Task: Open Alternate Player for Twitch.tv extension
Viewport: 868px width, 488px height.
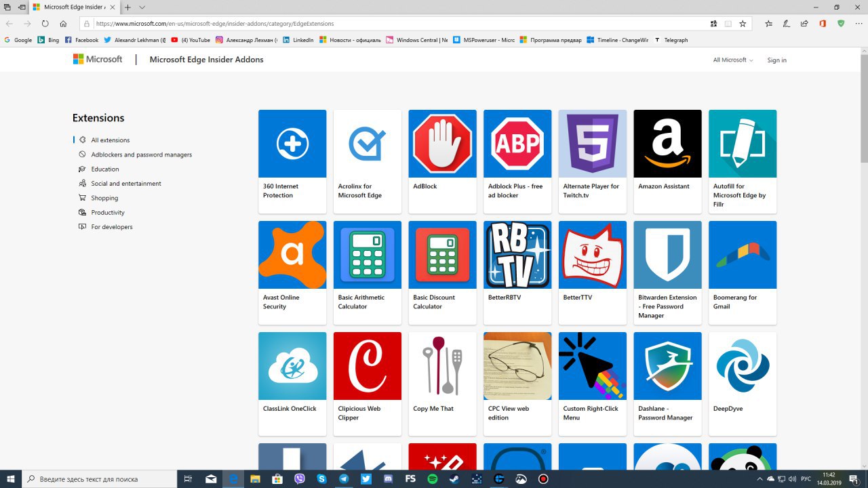Action: click(593, 161)
